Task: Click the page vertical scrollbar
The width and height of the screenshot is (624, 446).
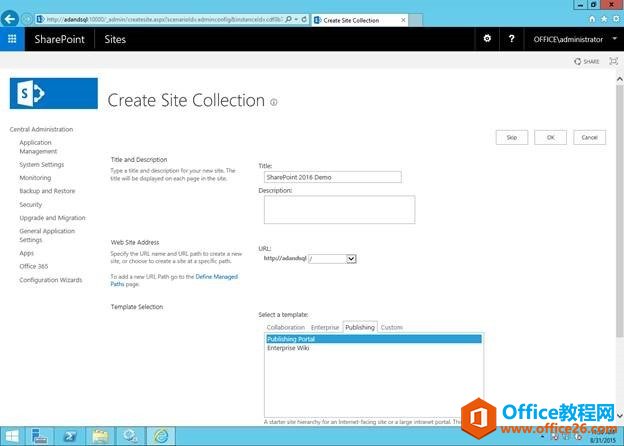Action: point(620,211)
